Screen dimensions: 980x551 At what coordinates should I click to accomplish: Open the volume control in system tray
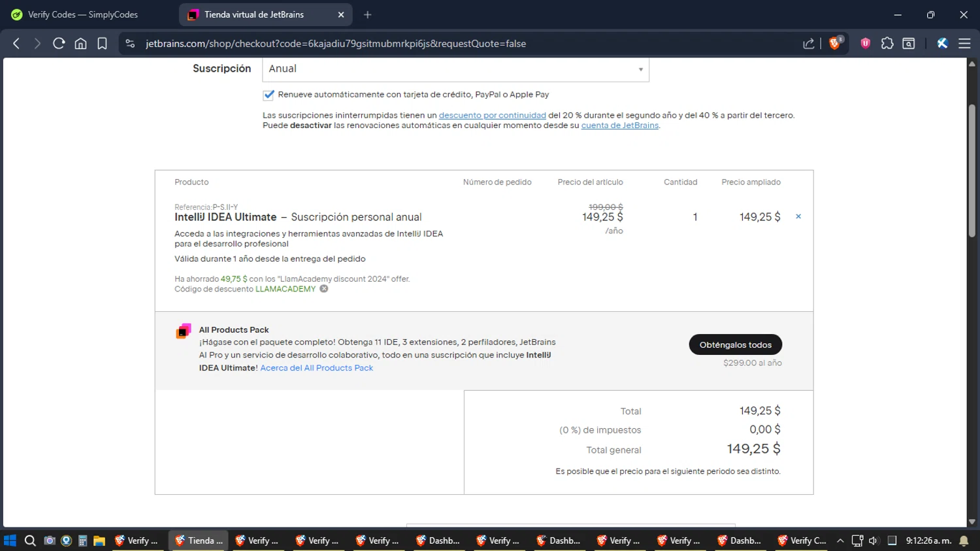pyautogui.click(x=873, y=541)
